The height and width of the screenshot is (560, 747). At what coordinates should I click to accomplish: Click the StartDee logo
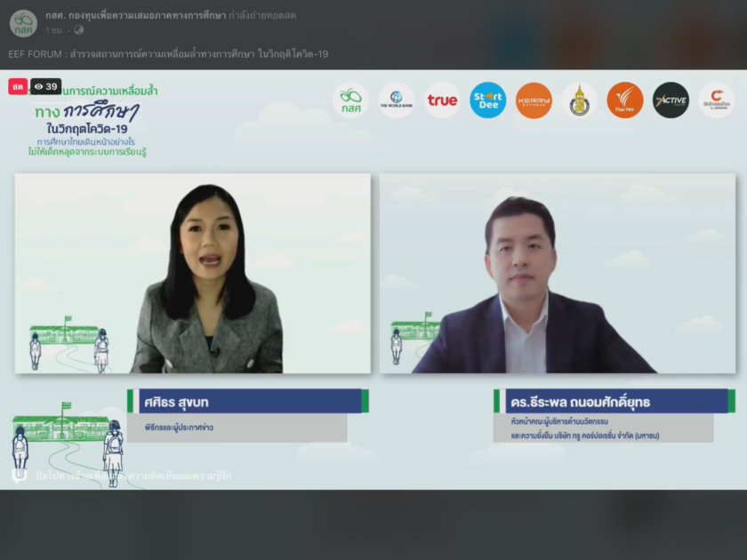[487, 100]
